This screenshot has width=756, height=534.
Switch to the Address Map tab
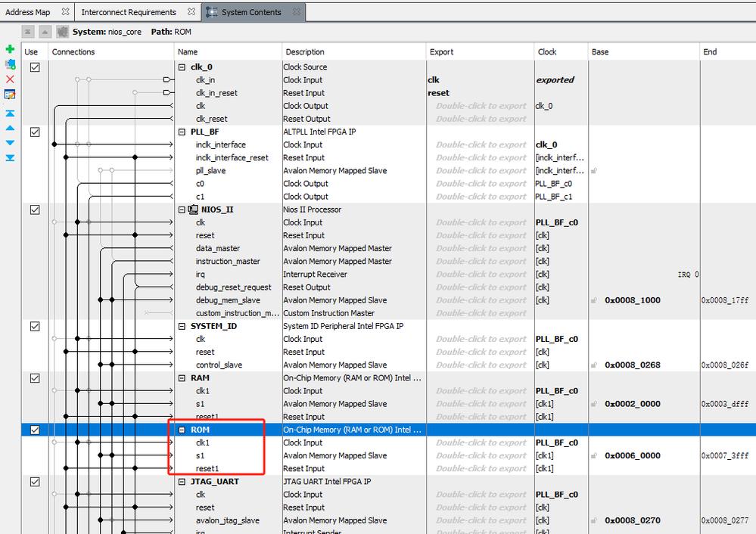coord(28,12)
